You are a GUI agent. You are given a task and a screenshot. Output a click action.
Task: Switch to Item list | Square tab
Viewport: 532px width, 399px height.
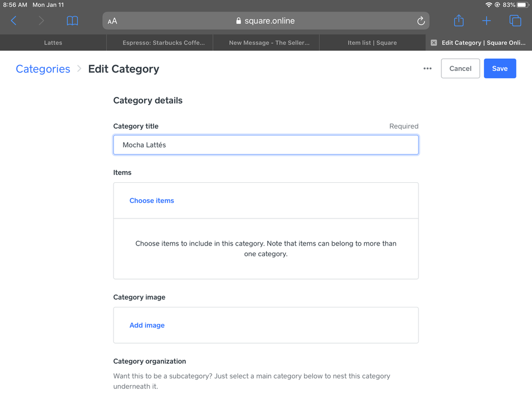click(372, 43)
